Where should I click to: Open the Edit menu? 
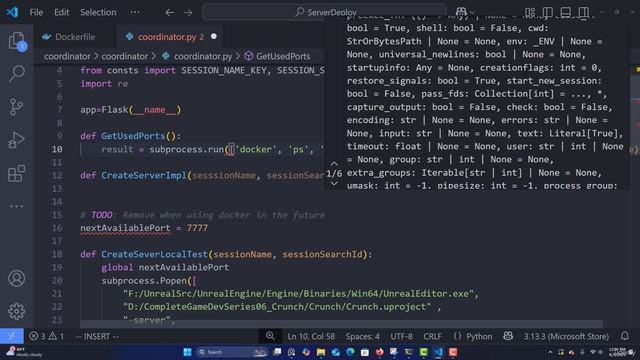click(x=62, y=12)
